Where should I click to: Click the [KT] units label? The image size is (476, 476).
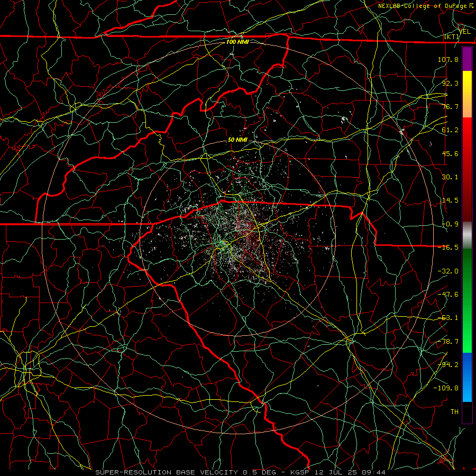point(452,36)
